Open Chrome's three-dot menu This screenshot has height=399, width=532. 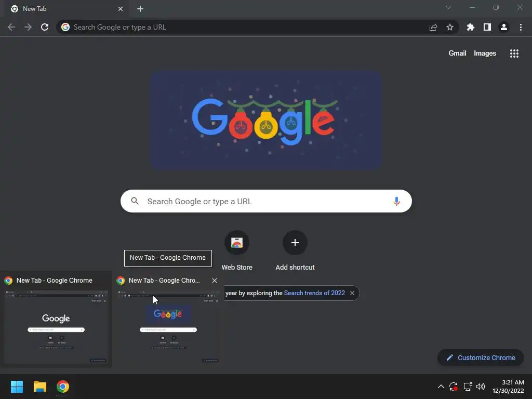pyautogui.click(x=521, y=27)
